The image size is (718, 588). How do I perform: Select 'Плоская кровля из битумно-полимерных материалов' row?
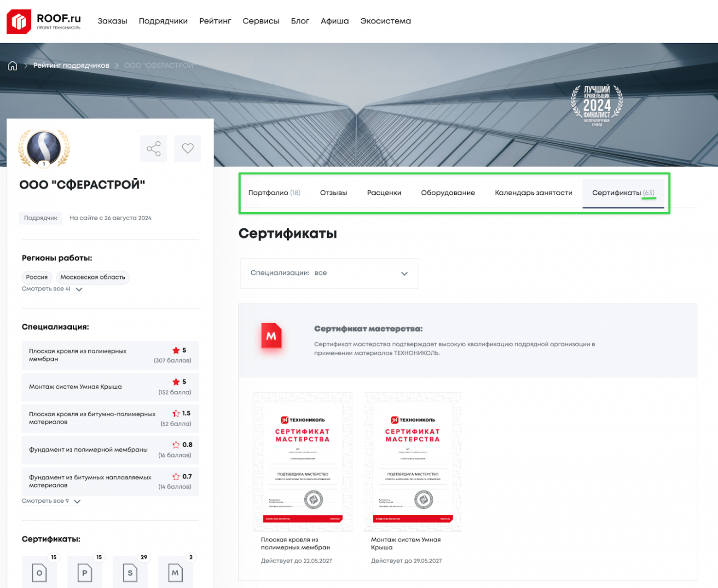pos(110,419)
